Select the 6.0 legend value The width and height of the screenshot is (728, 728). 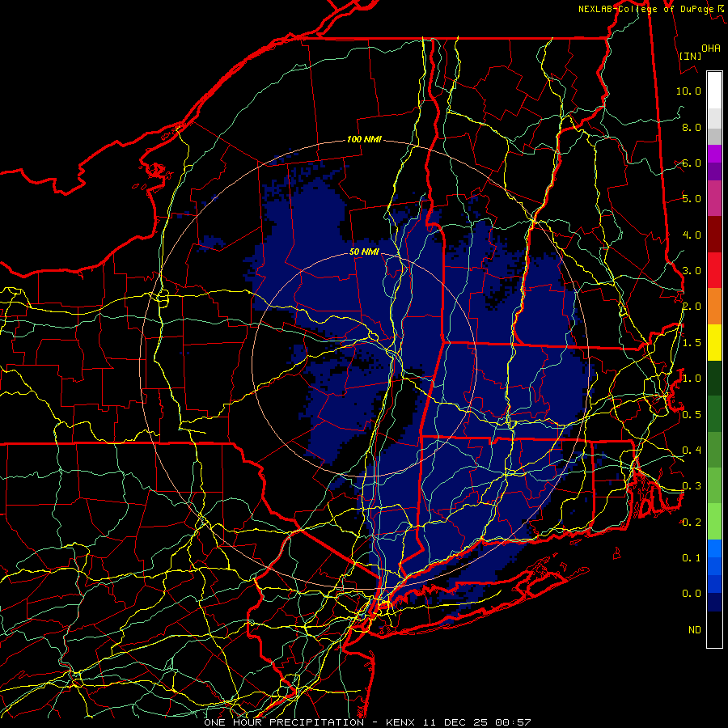[x=692, y=163]
